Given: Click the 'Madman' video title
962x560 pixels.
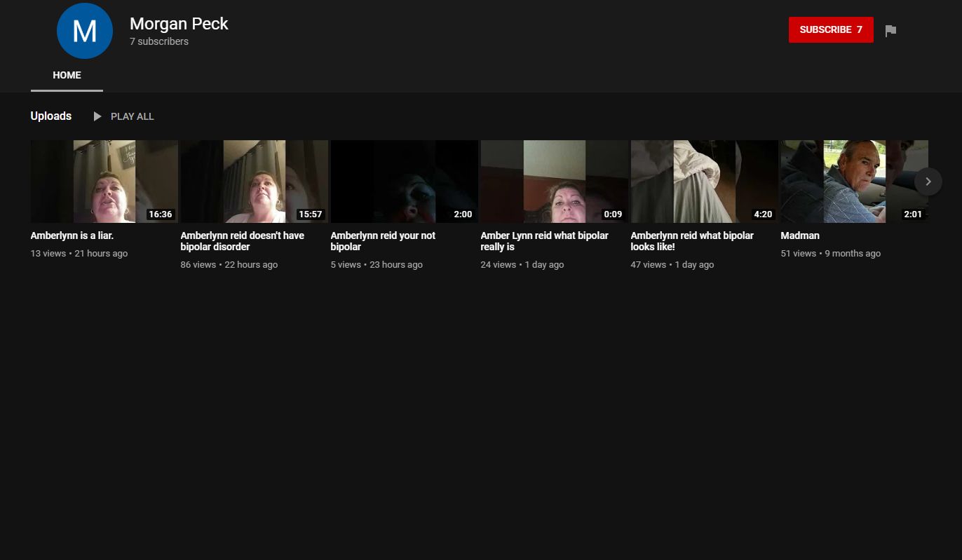Looking at the screenshot, I should (x=800, y=235).
